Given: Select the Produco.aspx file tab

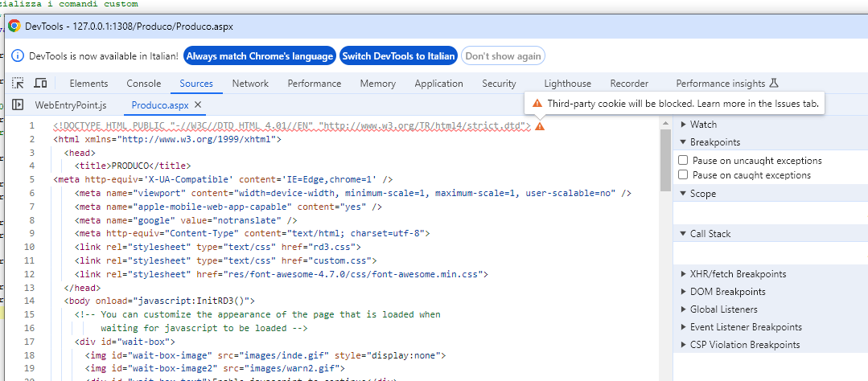Looking at the screenshot, I should point(160,104).
